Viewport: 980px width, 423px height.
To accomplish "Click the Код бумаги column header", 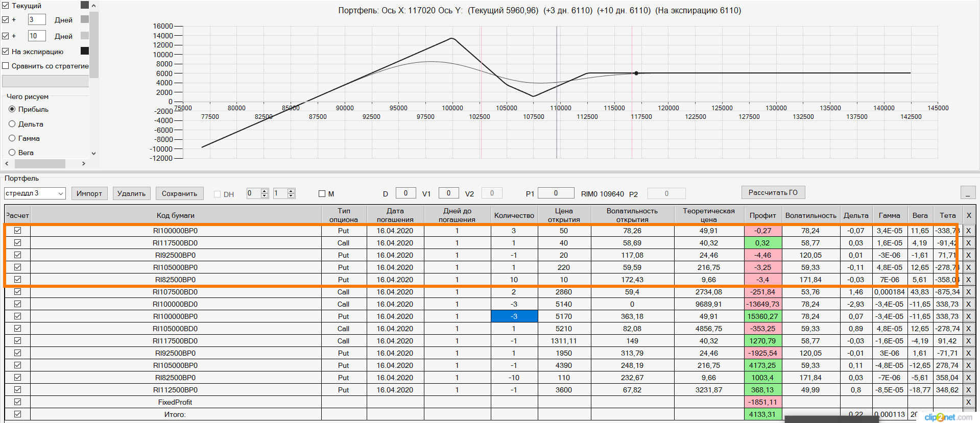I will point(176,215).
